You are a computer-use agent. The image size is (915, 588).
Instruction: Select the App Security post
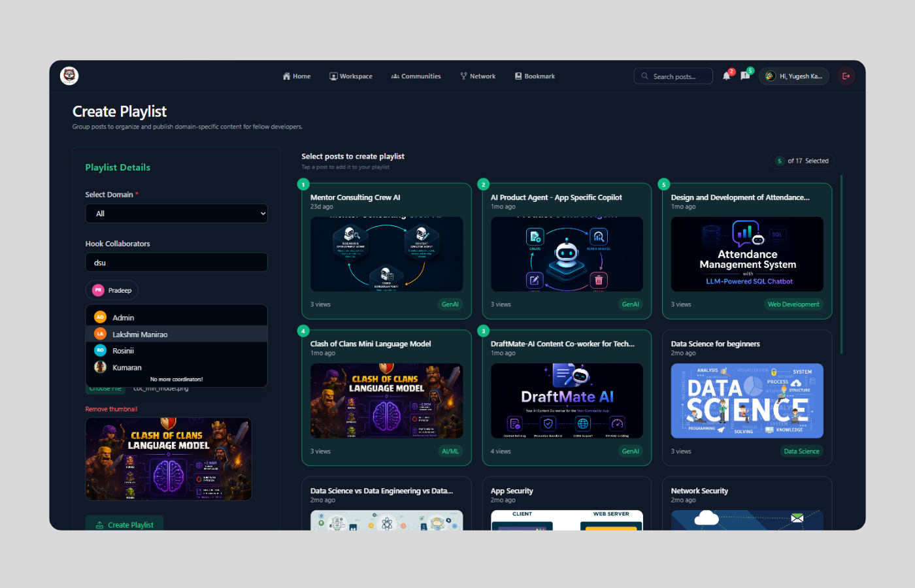click(x=567, y=504)
